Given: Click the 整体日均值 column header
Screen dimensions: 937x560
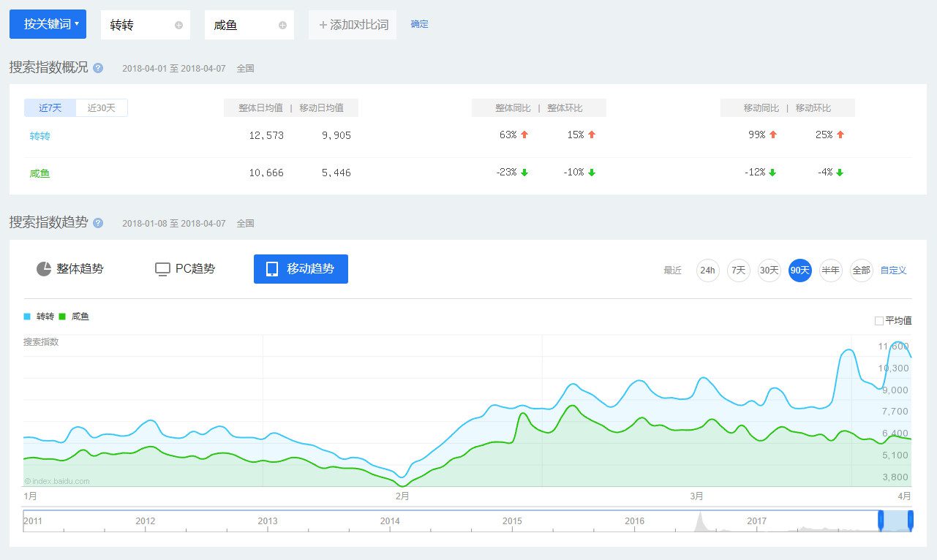Looking at the screenshot, I should pyautogui.click(x=260, y=108).
